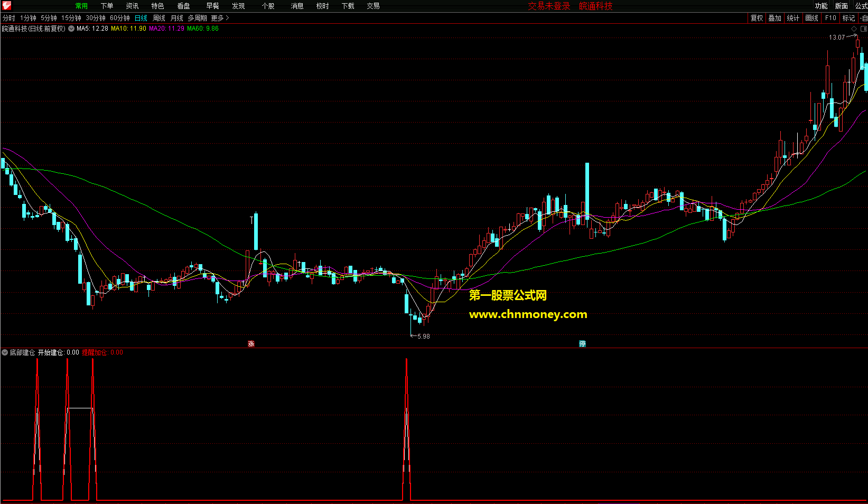Open the 资讯 menu
Image resolution: width=868 pixels, height=504 pixels.
tap(132, 6)
